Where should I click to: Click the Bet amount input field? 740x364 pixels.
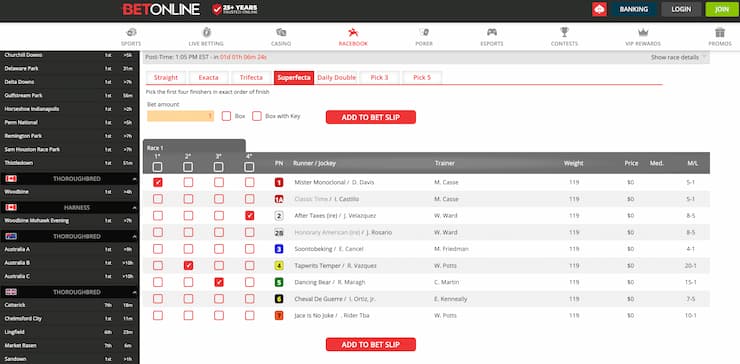coord(180,116)
